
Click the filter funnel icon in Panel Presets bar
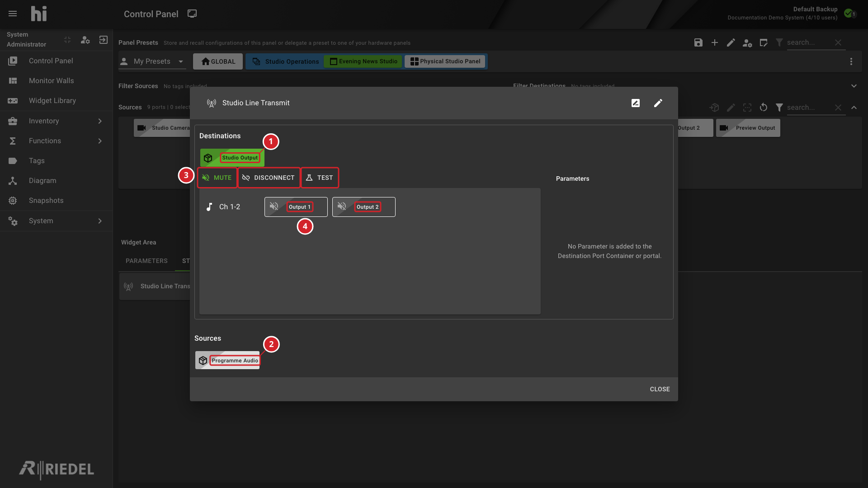coord(779,42)
